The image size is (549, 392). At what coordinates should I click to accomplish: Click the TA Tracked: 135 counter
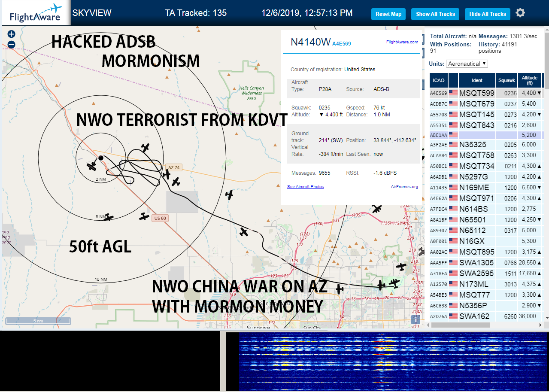click(x=196, y=13)
